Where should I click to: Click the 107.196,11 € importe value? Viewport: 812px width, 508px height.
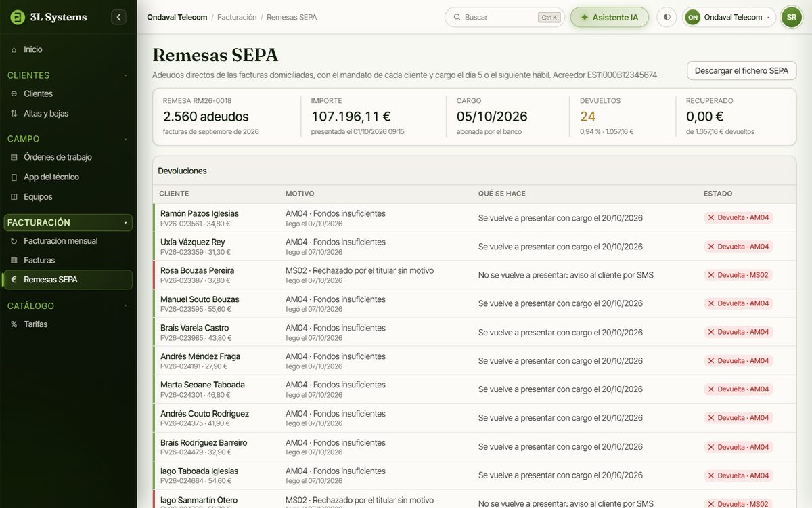pyautogui.click(x=351, y=117)
